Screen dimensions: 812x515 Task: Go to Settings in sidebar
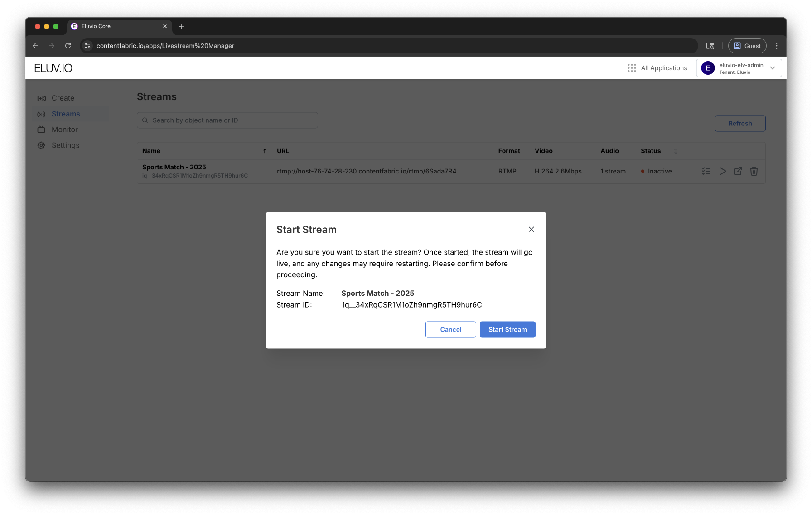pos(65,145)
